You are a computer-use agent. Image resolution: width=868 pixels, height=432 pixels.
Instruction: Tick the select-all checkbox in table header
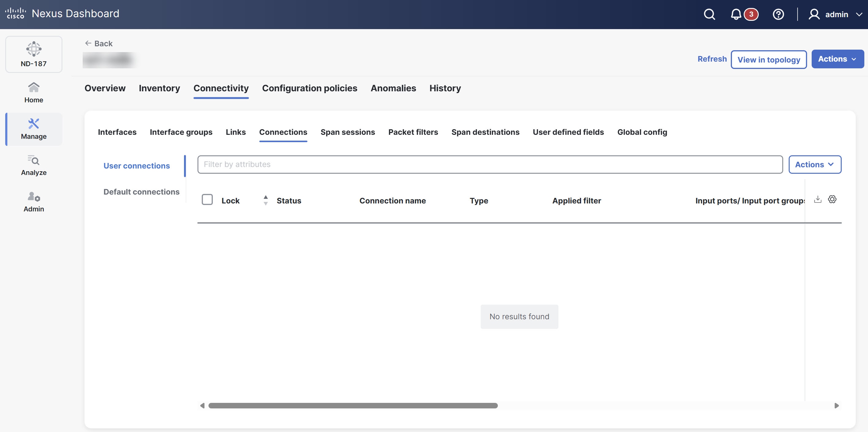coord(207,200)
